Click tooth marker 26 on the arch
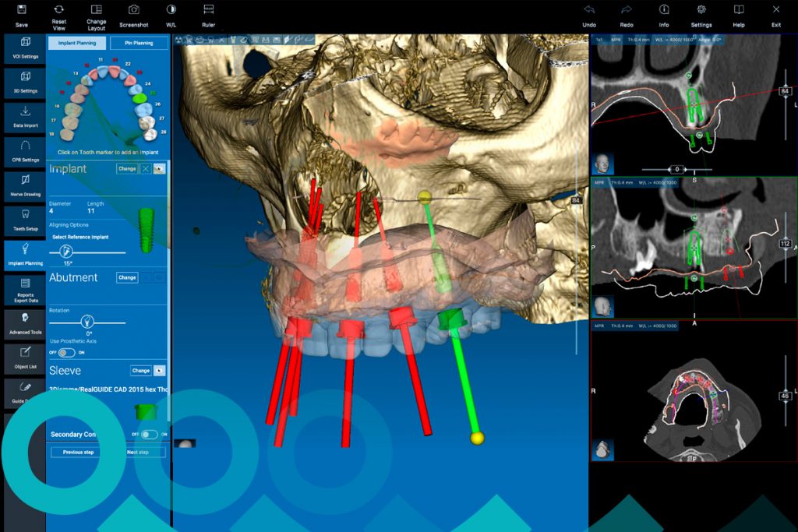798x532 pixels. pyautogui.click(x=157, y=104)
